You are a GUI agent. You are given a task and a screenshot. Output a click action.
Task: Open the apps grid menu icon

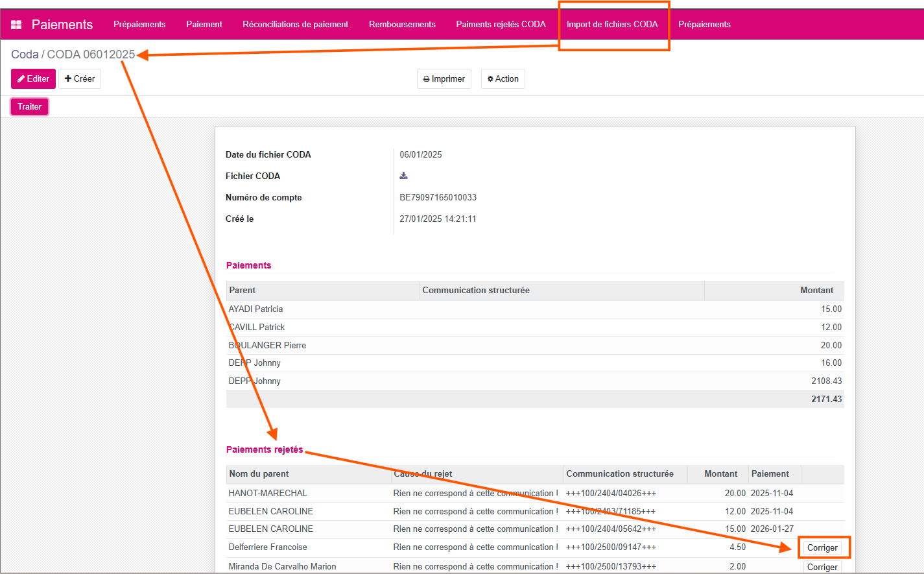[x=17, y=25]
